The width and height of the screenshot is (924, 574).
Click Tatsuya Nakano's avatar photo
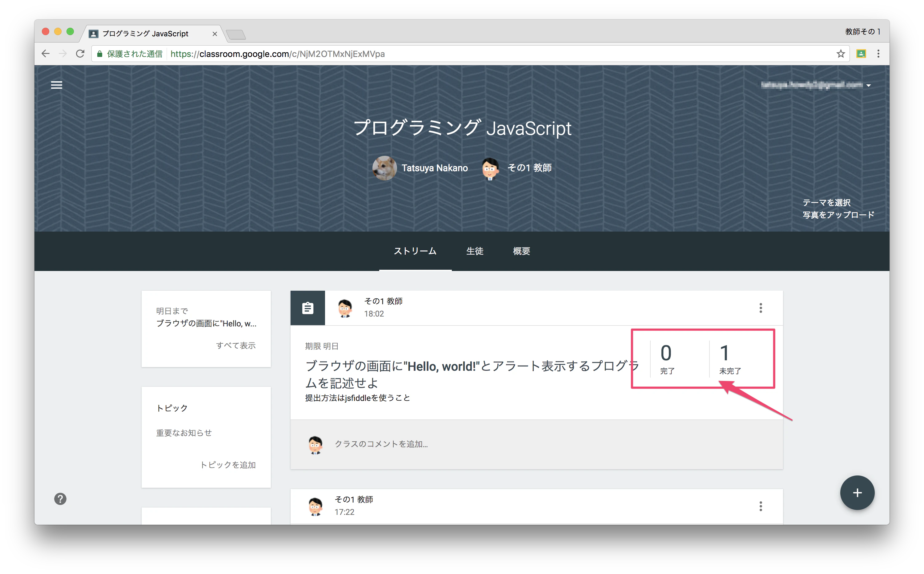pyautogui.click(x=384, y=168)
